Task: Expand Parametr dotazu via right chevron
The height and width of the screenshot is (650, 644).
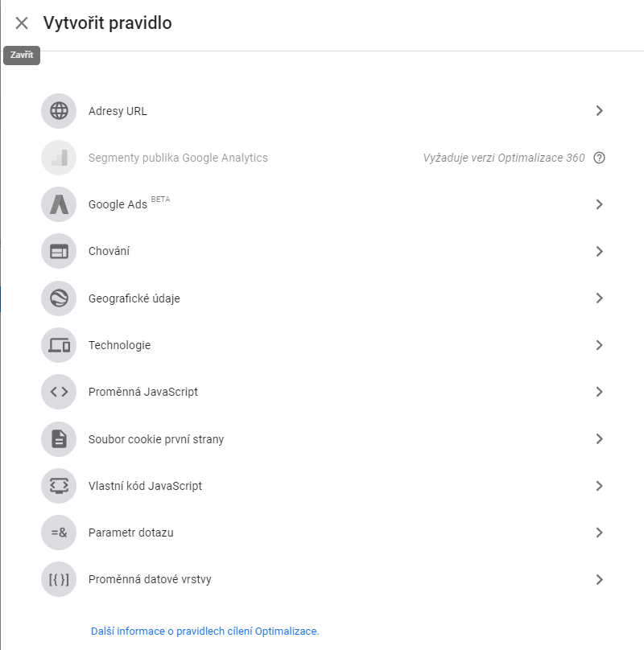Action: (599, 533)
